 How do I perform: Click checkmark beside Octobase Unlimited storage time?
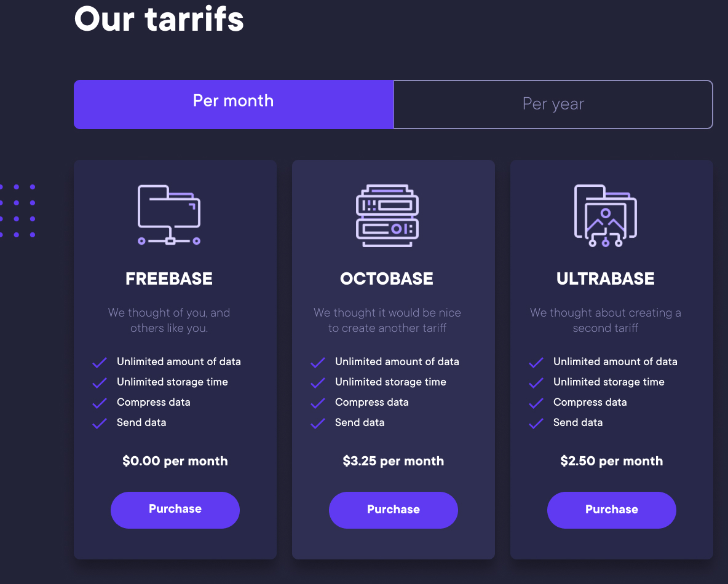point(317,383)
